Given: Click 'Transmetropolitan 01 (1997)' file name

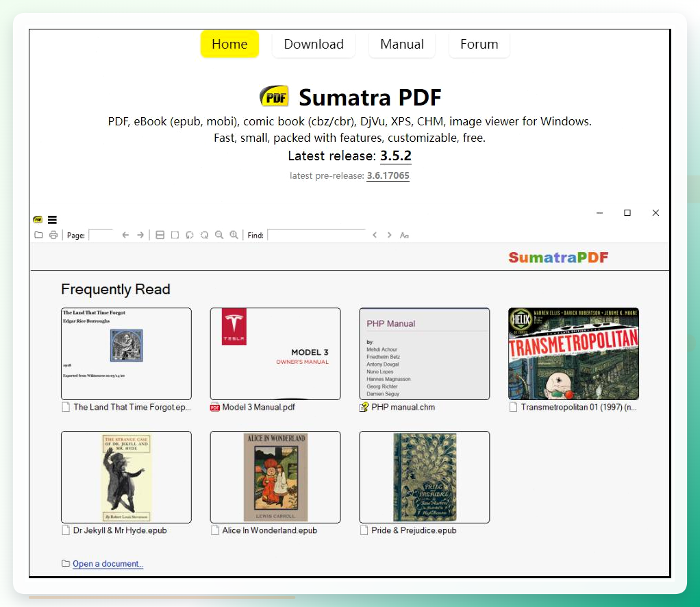Looking at the screenshot, I should (x=579, y=407).
